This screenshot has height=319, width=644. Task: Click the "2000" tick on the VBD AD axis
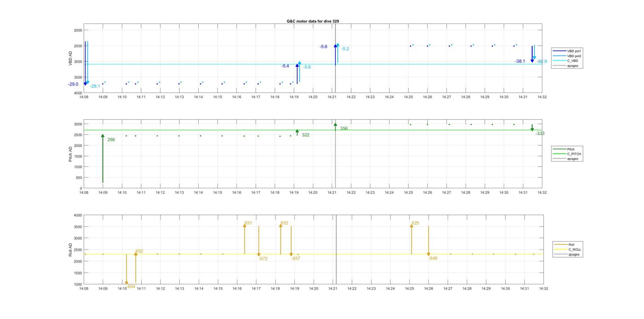(77, 30)
